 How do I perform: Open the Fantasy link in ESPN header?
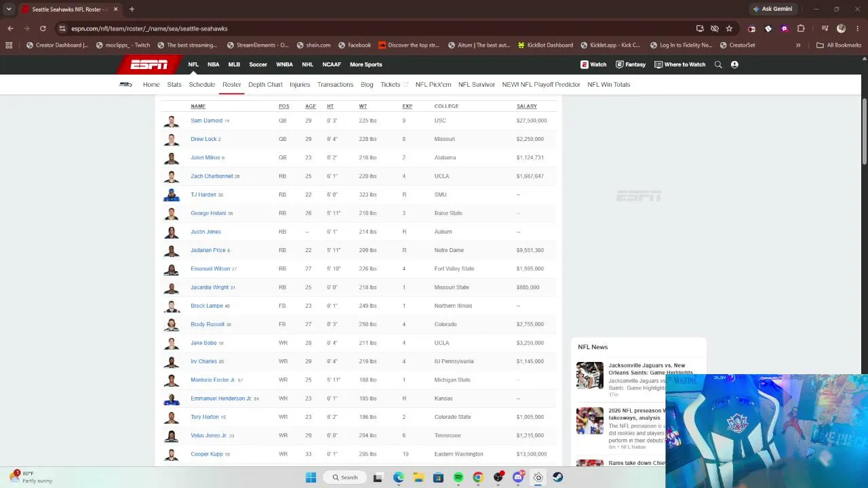coord(631,64)
